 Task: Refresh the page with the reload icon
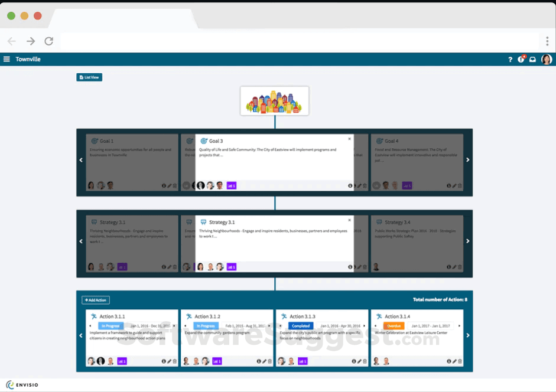click(x=49, y=42)
